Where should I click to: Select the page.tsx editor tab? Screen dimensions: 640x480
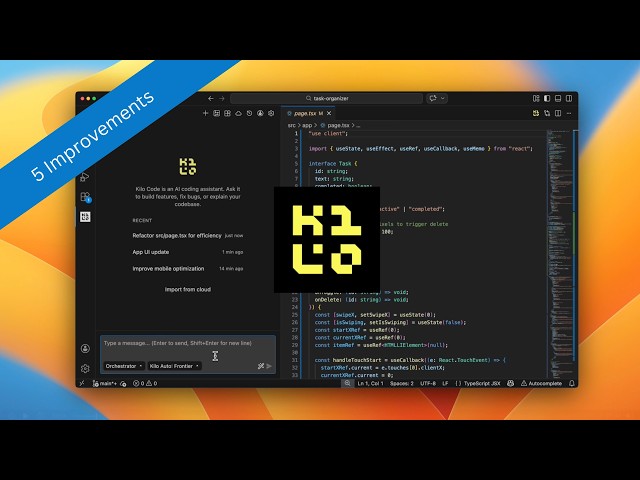click(308, 113)
